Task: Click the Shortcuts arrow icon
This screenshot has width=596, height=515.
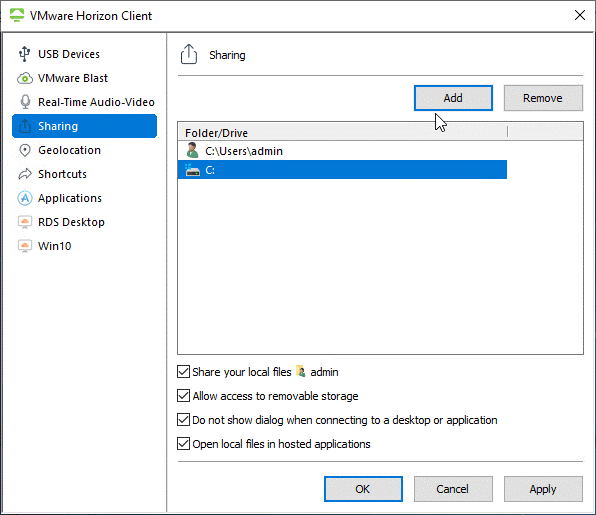Action: pos(25,174)
